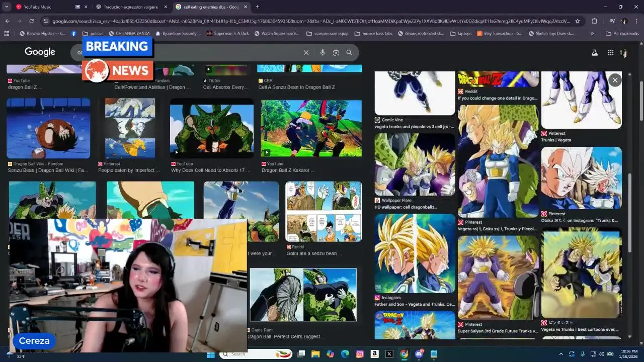Open the Etsy Transaction bookmark
The image size is (644, 362).
coord(500,34)
